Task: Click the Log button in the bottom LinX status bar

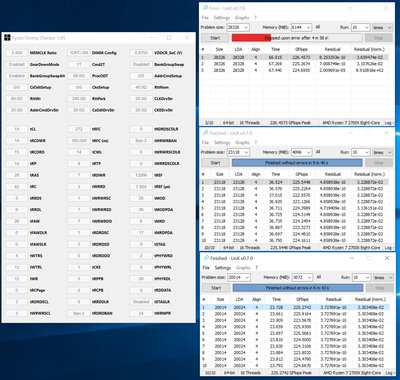Action: (388, 373)
